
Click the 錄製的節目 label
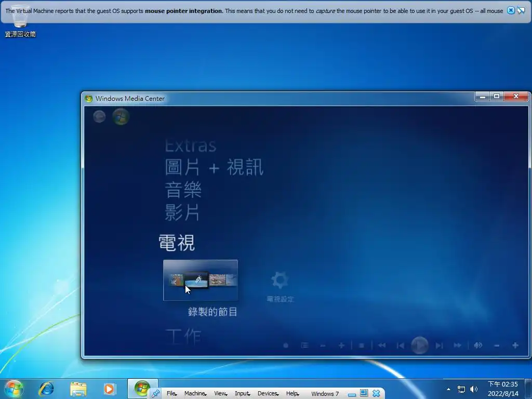[x=212, y=312]
